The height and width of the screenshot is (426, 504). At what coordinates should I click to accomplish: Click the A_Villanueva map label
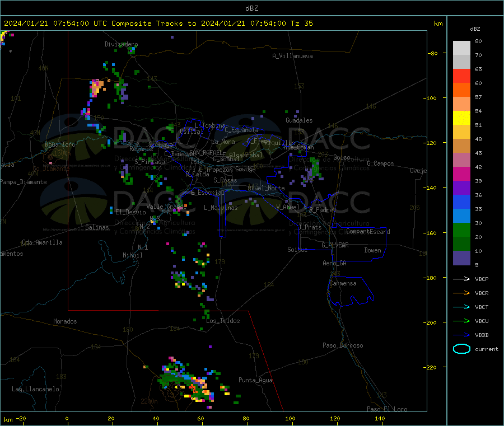(x=292, y=56)
